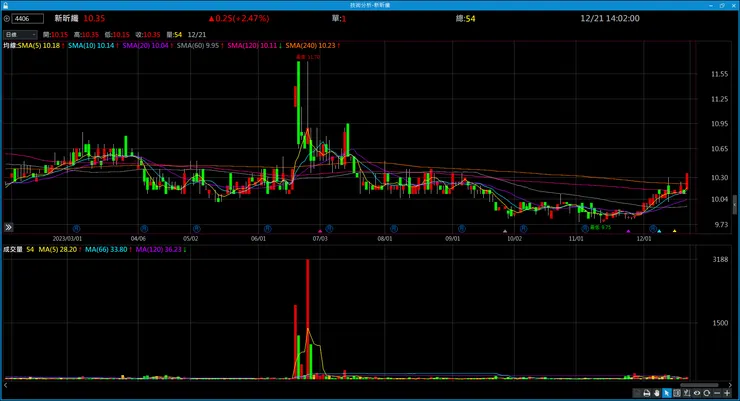This screenshot has height=401, width=740.
Task: Open the 日線 period dropdown
Action: tap(20, 35)
